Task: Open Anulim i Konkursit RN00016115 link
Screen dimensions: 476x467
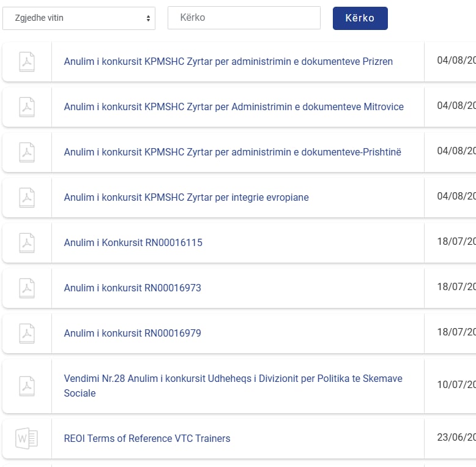Action: [x=133, y=243]
